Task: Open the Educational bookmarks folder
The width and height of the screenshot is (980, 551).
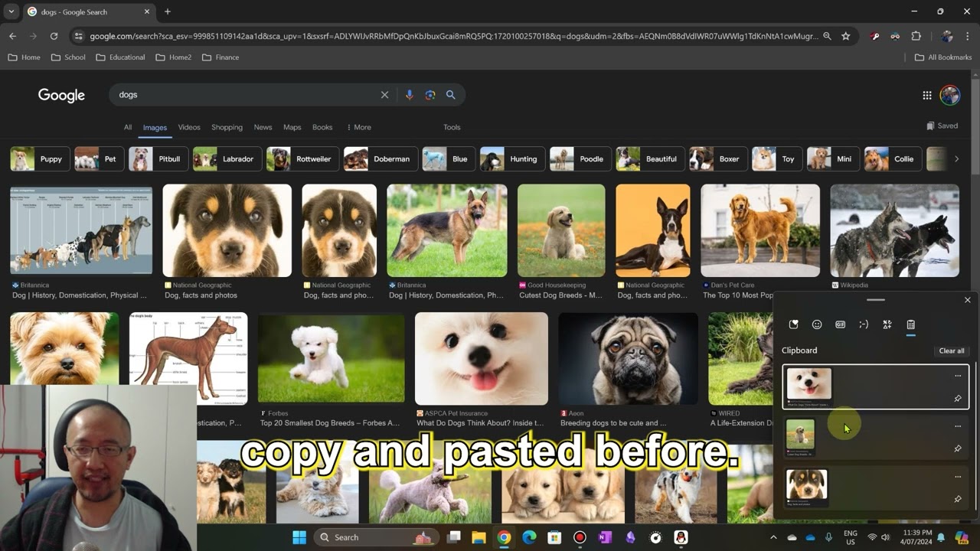Action: (x=120, y=57)
